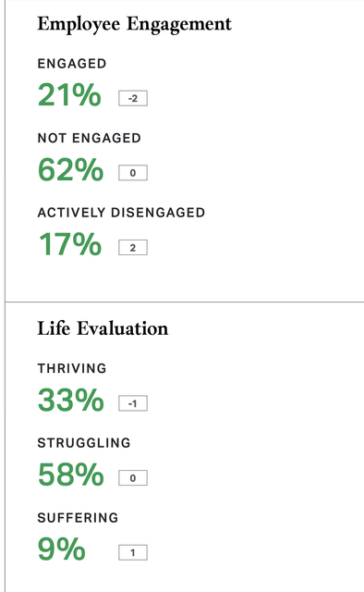Viewport: 364px width, 592px height.
Task: Select the 9% suffering figure
Action: 62,549
